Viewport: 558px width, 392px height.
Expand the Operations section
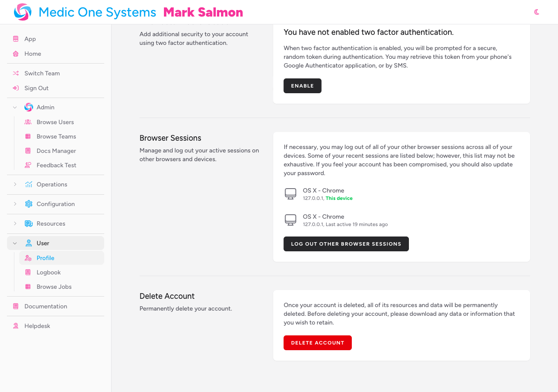coord(14,184)
